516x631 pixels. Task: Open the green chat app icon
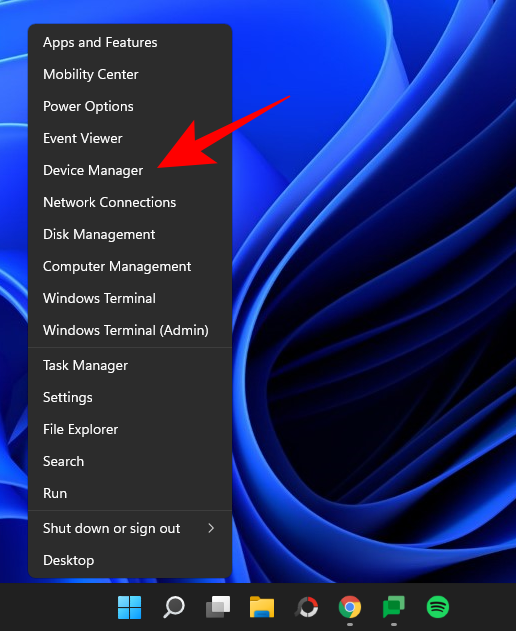394,607
